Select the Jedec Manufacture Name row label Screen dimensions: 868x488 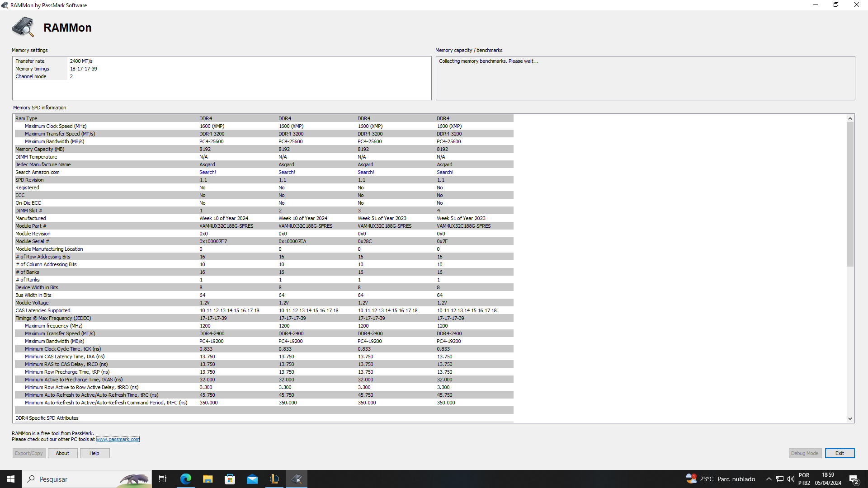43,164
